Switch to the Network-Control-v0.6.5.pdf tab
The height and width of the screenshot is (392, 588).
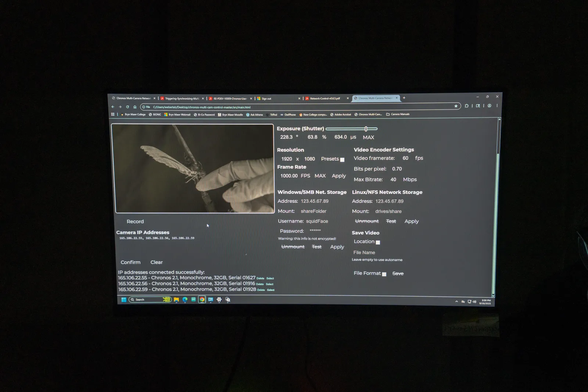pos(325,98)
